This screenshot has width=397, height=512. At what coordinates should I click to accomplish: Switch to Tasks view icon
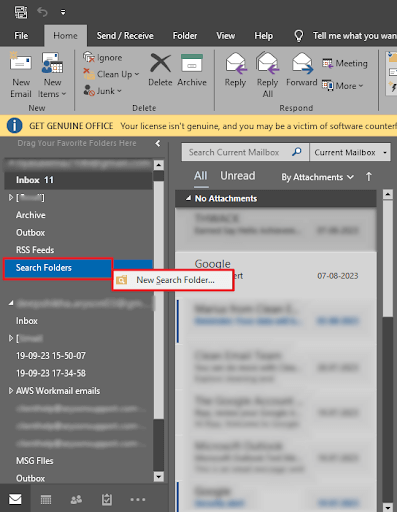107,499
